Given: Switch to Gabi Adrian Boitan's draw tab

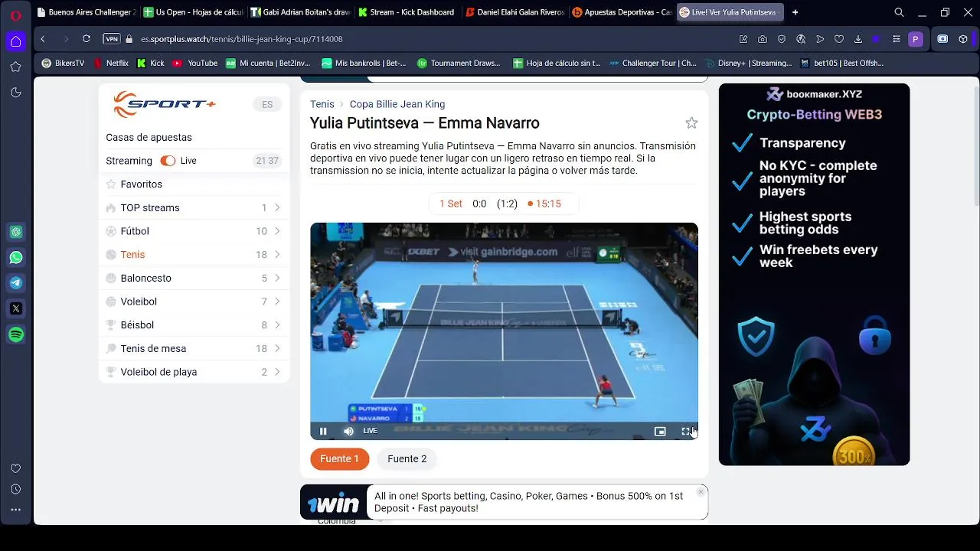Looking at the screenshot, I should tap(300, 12).
